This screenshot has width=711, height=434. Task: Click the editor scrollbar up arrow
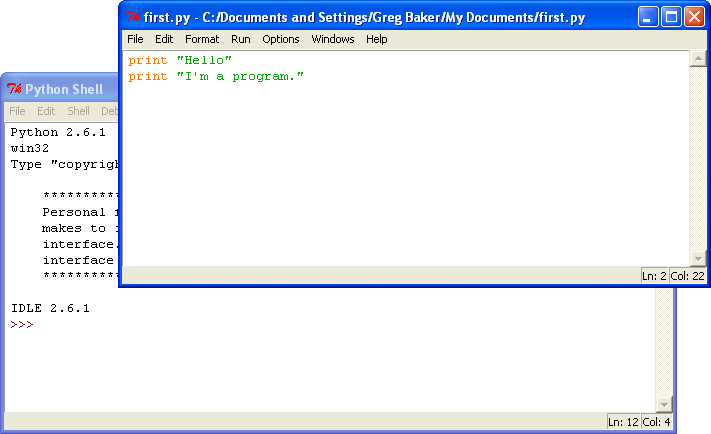click(x=698, y=59)
